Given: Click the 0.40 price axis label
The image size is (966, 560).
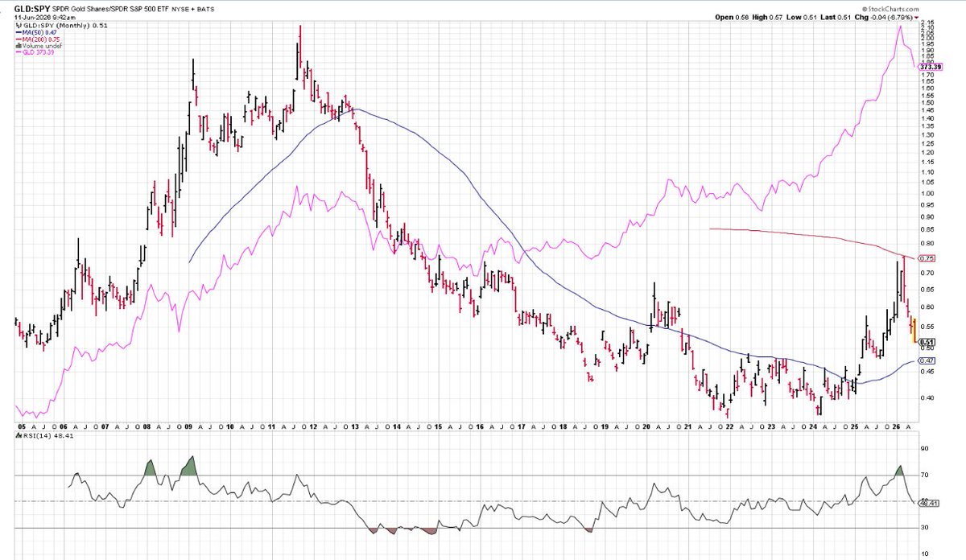Looking at the screenshot, I should (x=926, y=397).
